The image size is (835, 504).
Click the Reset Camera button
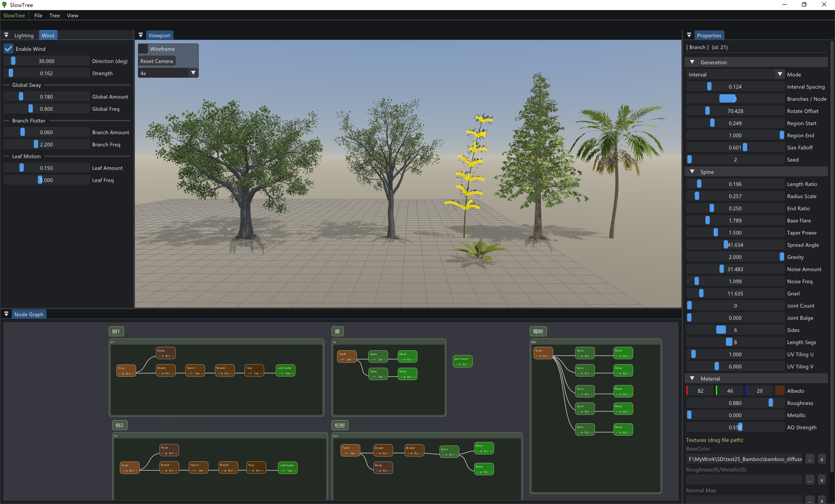pyautogui.click(x=157, y=61)
